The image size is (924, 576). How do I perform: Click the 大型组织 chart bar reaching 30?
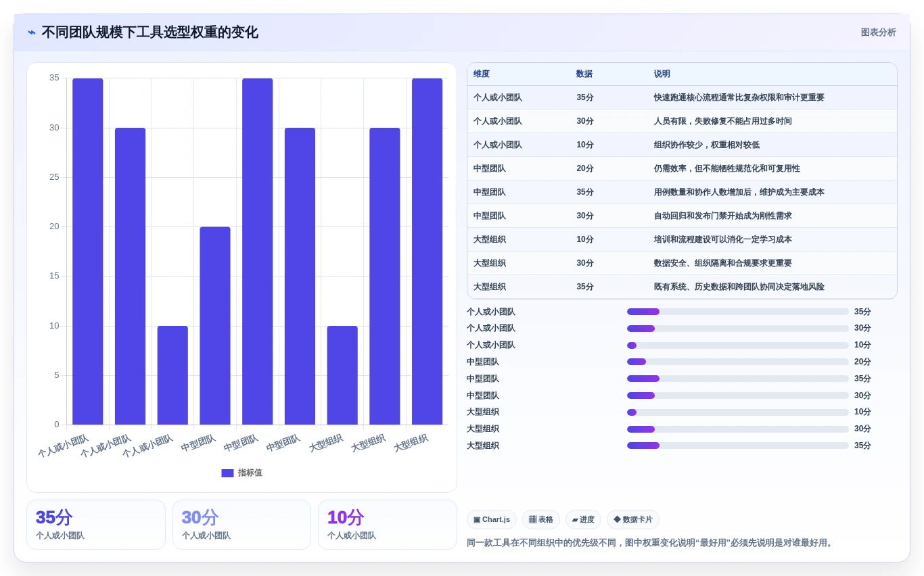[385, 277]
